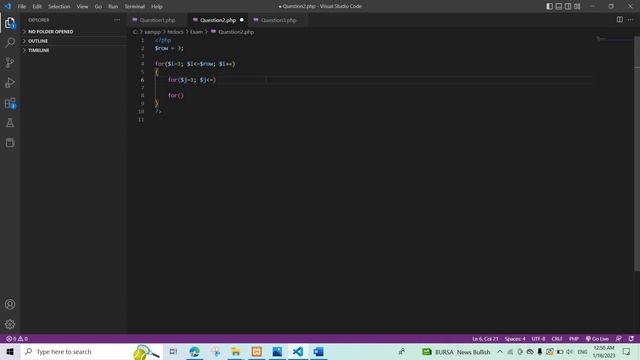The width and height of the screenshot is (640, 360).
Task: Click the taskbar search box
Action: pos(91,351)
